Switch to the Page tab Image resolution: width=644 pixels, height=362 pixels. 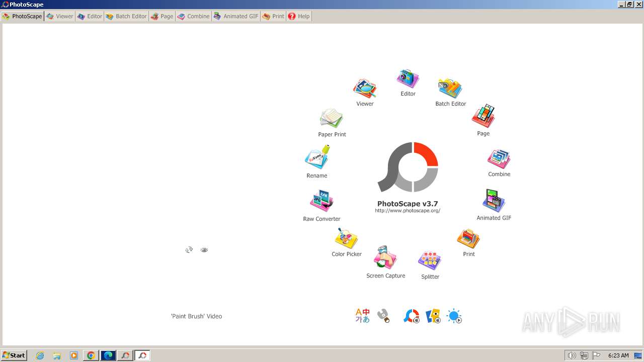coord(162,16)
